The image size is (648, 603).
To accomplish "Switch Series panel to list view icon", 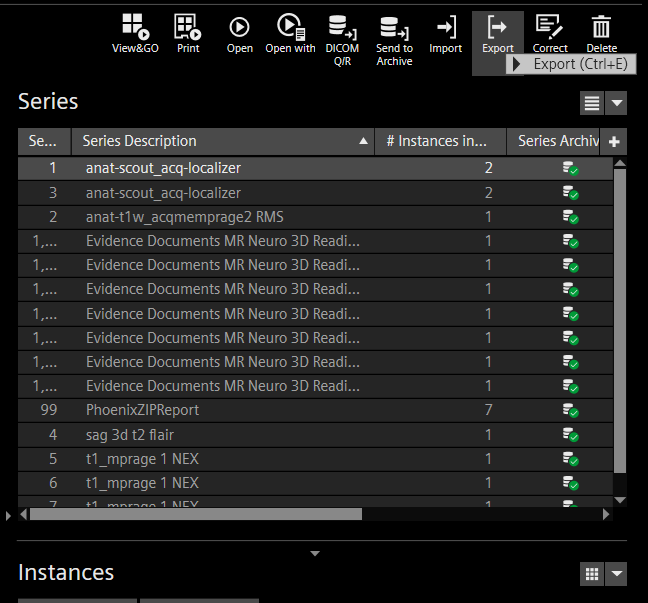I will [592, 103].
